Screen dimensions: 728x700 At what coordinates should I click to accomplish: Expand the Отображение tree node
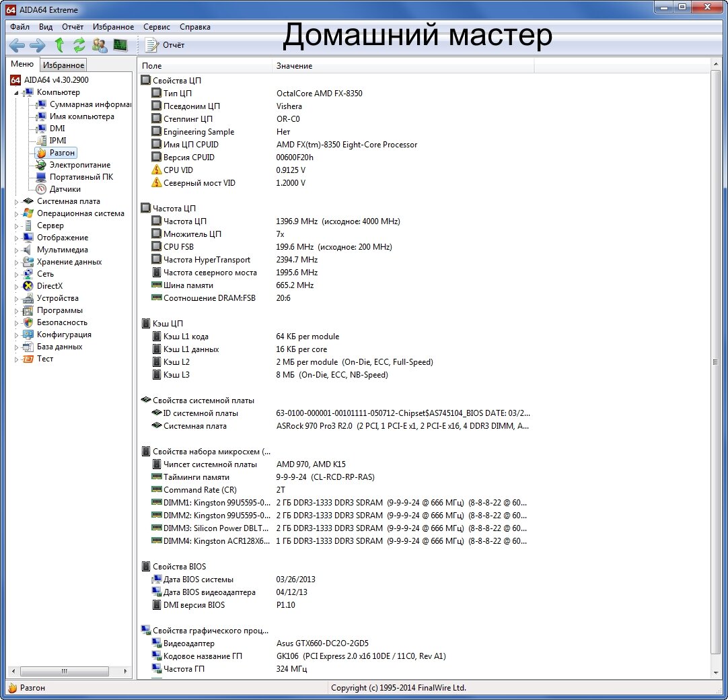[16, 238]
